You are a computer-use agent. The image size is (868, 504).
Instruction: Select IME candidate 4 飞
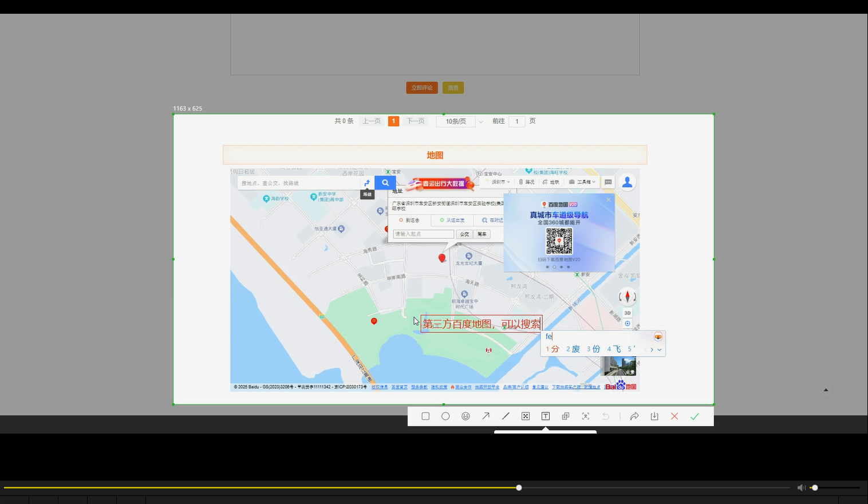point(614,349)
